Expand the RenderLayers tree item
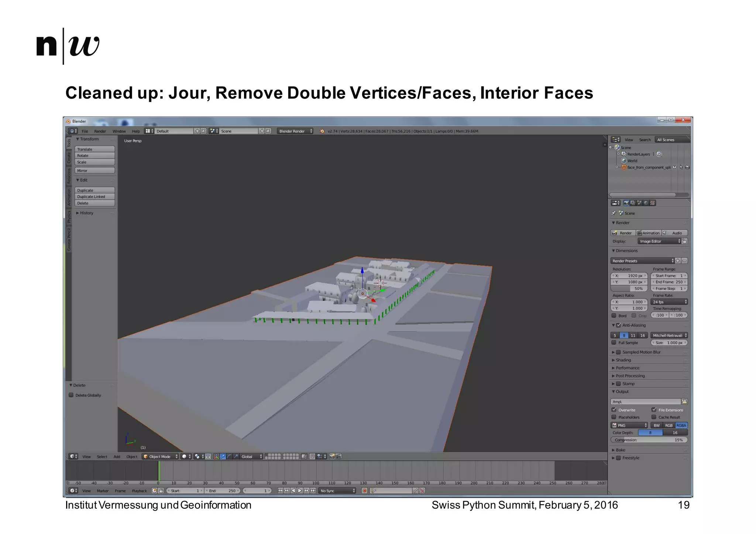The width and height of the screenshot is (756, 534). pos(618,154)
